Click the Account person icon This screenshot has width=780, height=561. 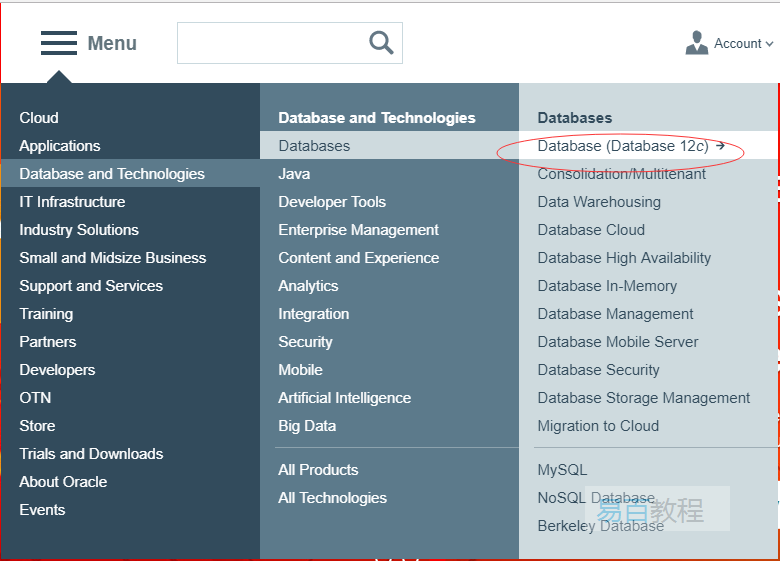point(697,43)
